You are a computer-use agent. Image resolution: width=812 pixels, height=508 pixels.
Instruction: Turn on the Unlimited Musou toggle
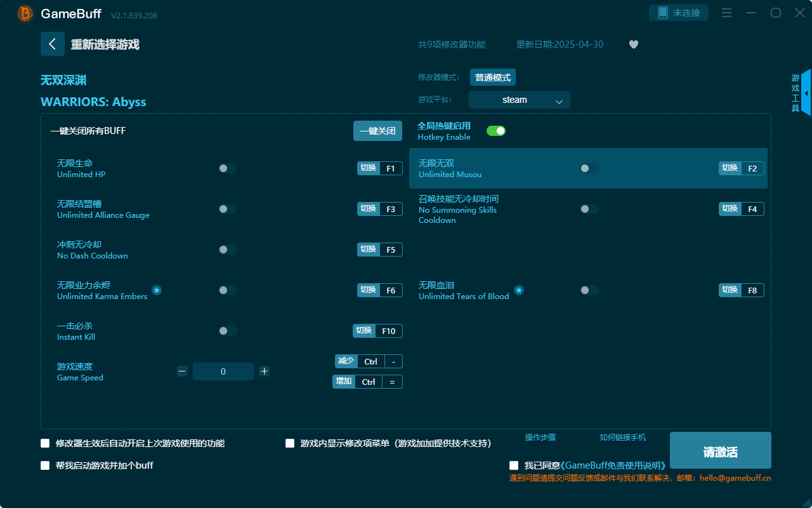pos(588,168)
